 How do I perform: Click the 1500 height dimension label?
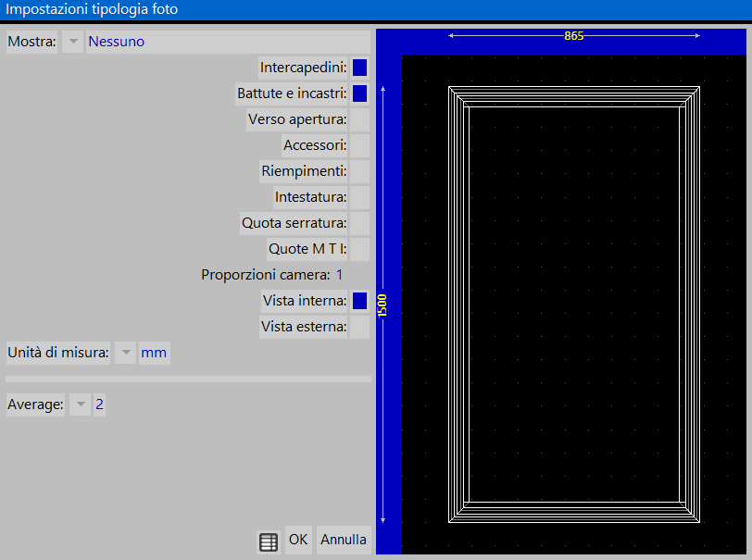coord(382,305)
